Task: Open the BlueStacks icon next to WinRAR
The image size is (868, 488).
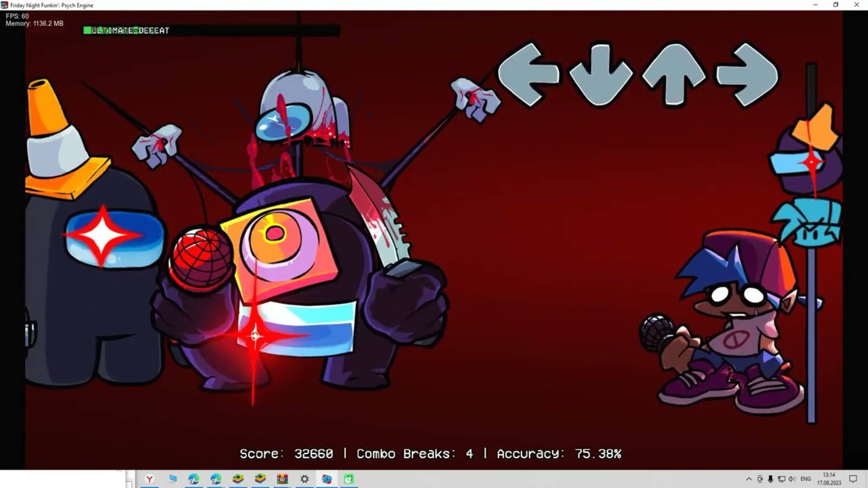Action: tap(260, 479)
